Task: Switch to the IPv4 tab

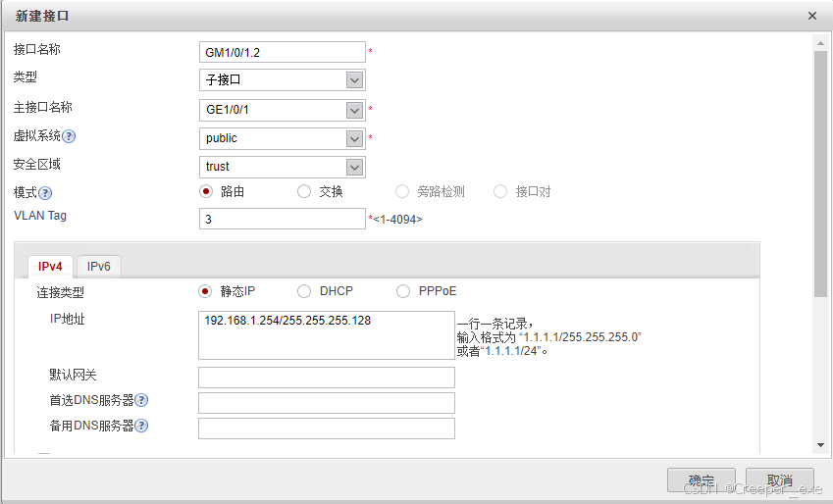Action: tap(50, 267)
